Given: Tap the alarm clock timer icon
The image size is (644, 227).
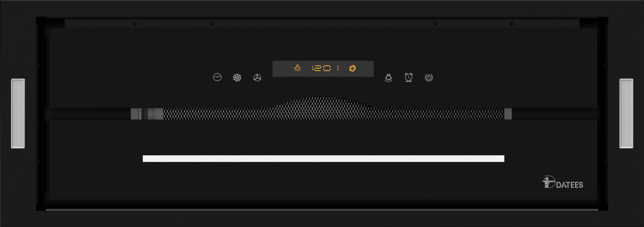Looking at the screenshot, I should pyautogui.click(x=409, y=78).
